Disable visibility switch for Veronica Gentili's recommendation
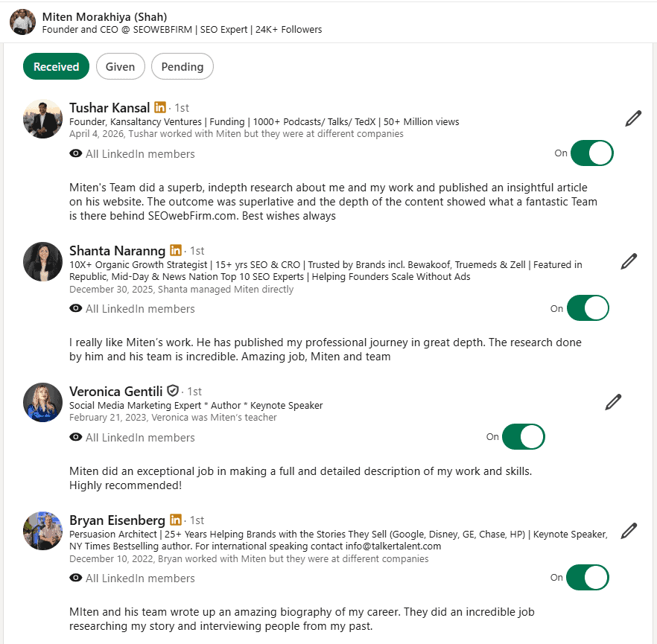The image size is (657, 644). coord(523,437)
